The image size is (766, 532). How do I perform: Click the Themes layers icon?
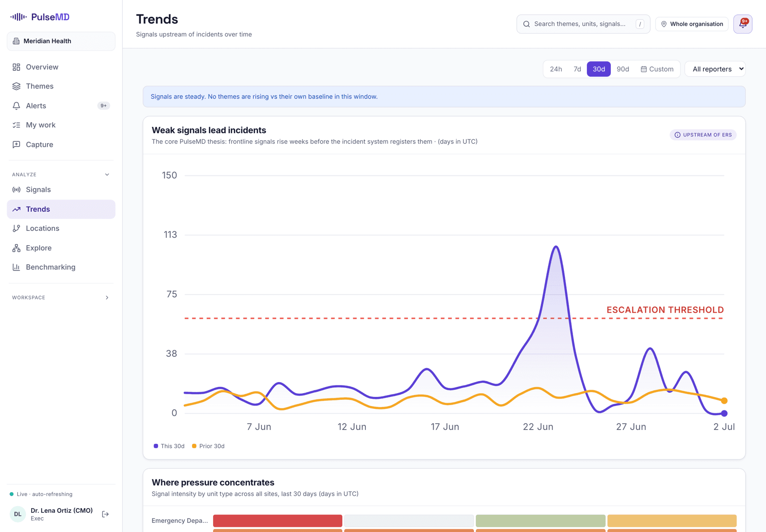tap(16, 86)
